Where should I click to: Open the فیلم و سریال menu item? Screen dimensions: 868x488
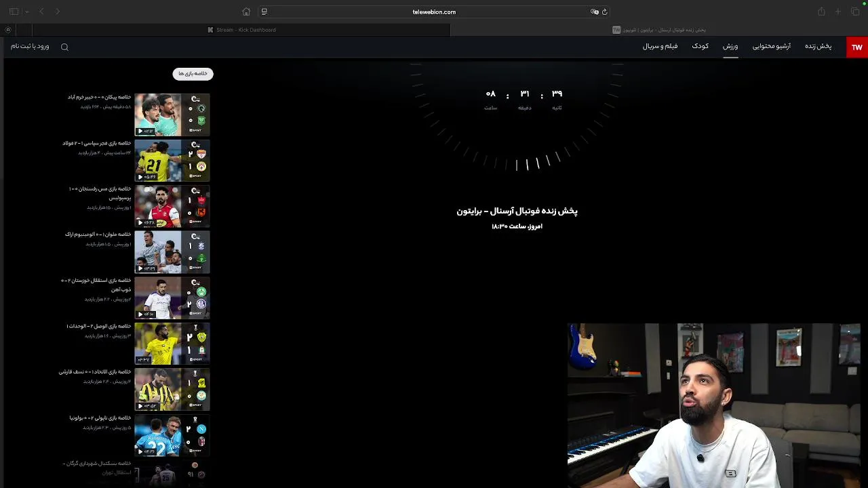[660, 46]
